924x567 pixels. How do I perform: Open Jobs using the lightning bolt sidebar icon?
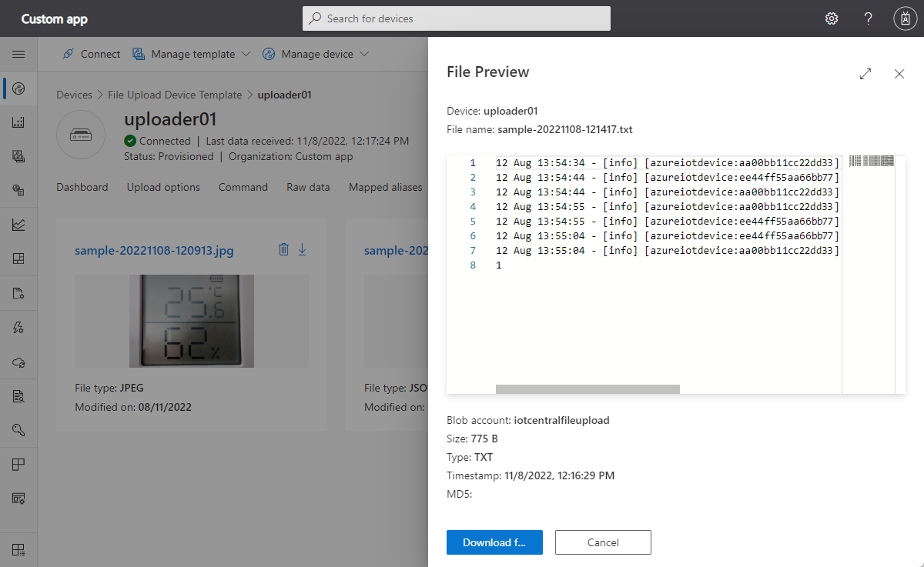tap(18, 327)
